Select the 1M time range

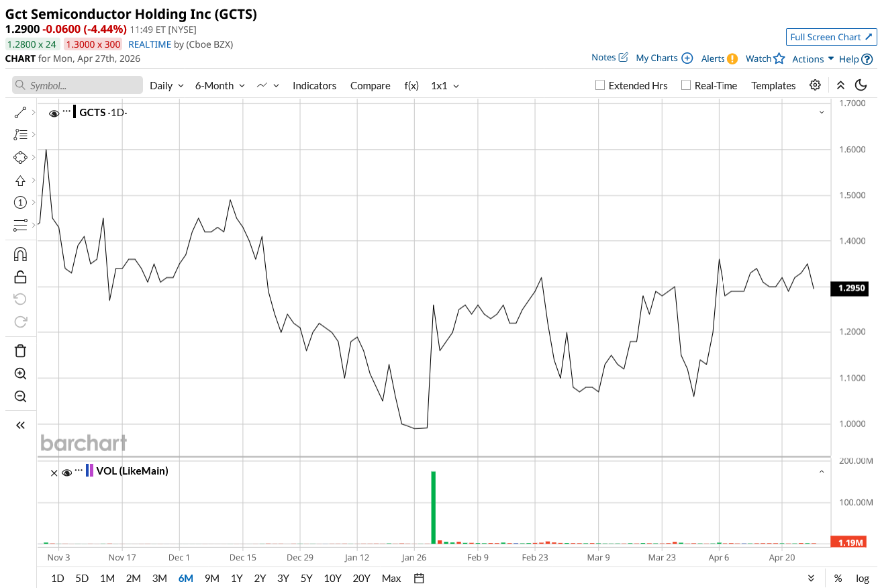pos(107,578)
